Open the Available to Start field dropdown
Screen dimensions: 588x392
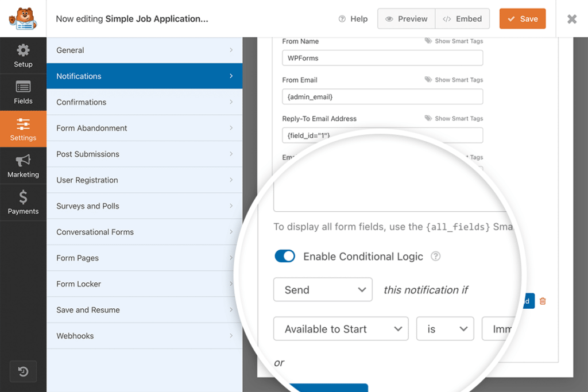point(341,329)
